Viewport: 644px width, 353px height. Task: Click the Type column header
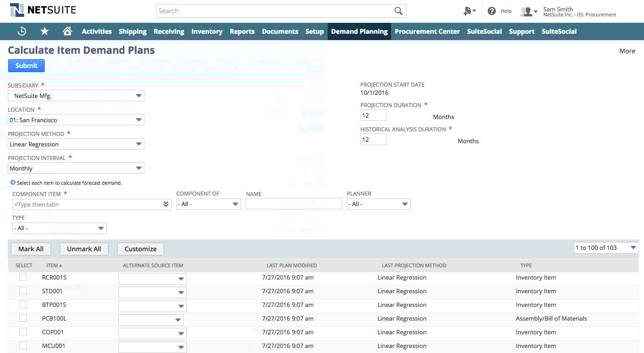pyautogui.click(x=526, y=265)
